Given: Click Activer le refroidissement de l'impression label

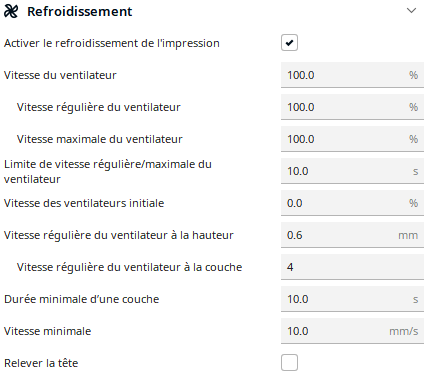Looking at the screenshot, I should [112, 43].
